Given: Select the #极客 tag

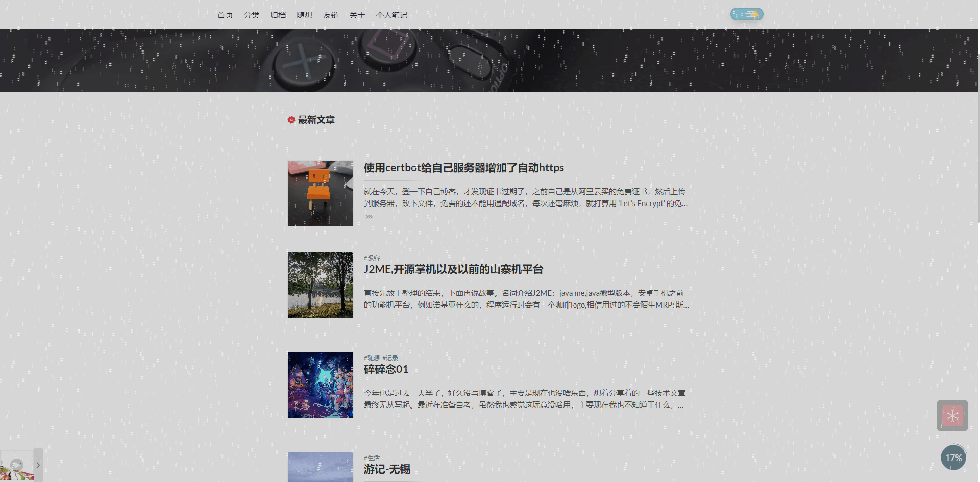Looking at the screenshot, I should coord(372,258).
